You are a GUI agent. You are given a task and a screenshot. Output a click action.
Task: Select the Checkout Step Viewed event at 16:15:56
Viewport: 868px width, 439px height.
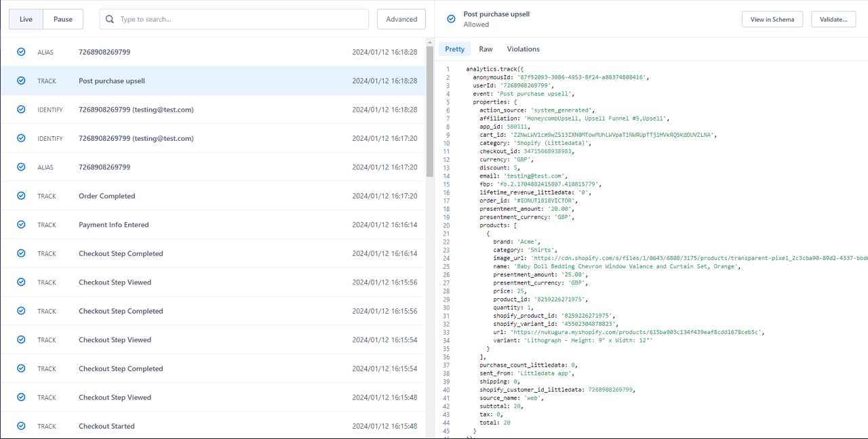[x=213, y=282]
